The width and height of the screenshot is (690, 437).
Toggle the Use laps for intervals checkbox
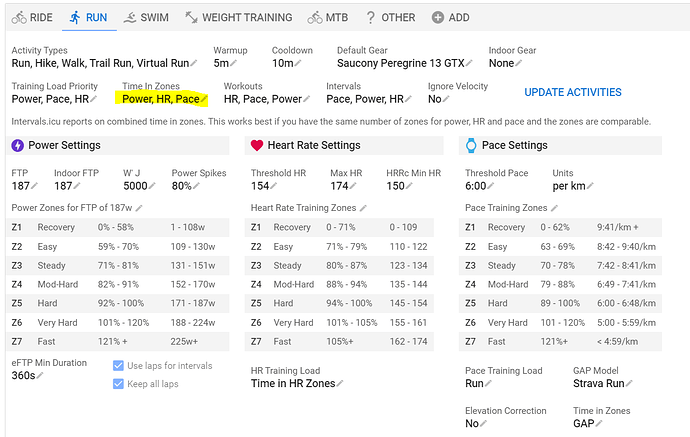point(119,366)
